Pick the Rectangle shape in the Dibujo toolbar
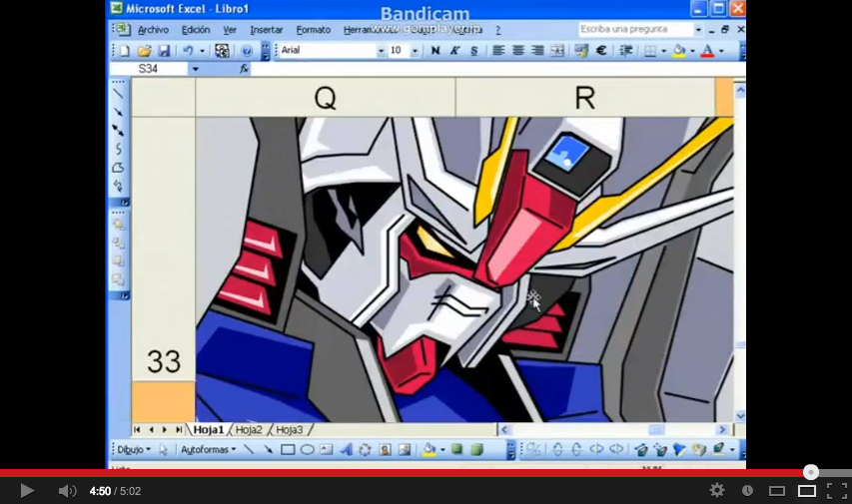The image size is (852, 504). 288,450
